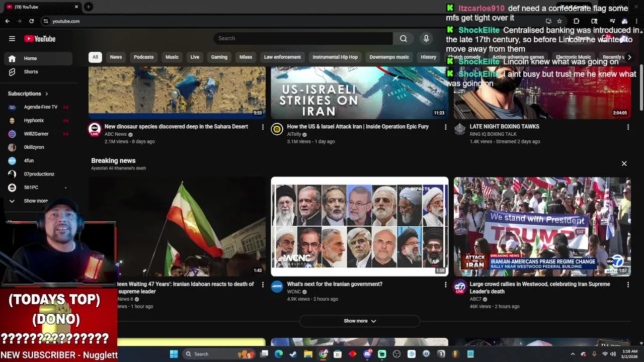This screenshot has width=644, height=362.
Task: Open a new browser tab with plus
Action: tap(89, 7)
